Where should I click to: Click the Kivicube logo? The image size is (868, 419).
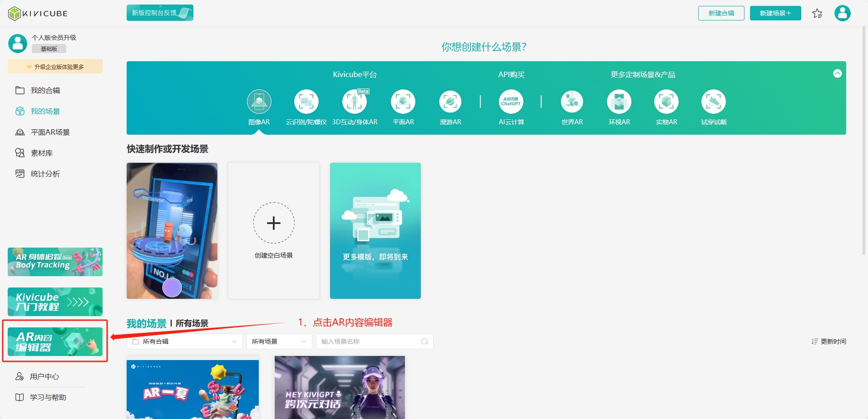pyautogui.click(x=38, y=14)
